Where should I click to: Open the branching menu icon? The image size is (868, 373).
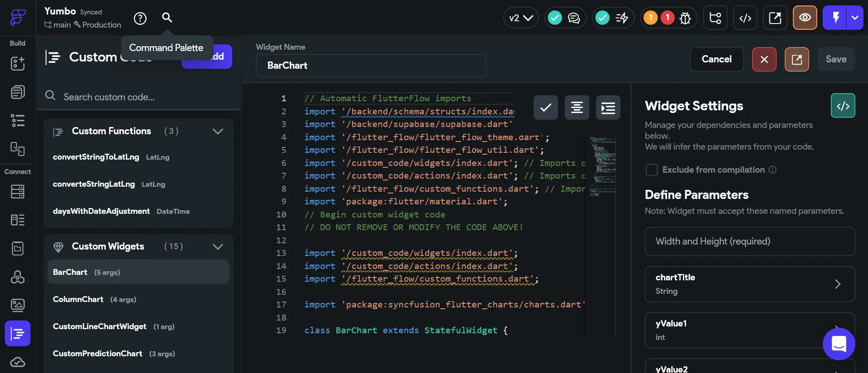pyautogui.click(x=715, y=18)
